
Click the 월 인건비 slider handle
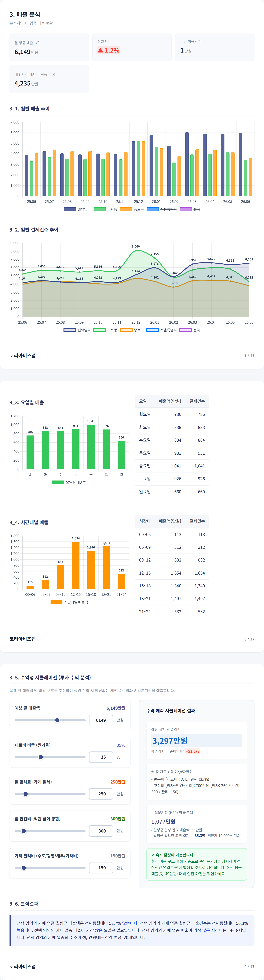tap(24, 831)
